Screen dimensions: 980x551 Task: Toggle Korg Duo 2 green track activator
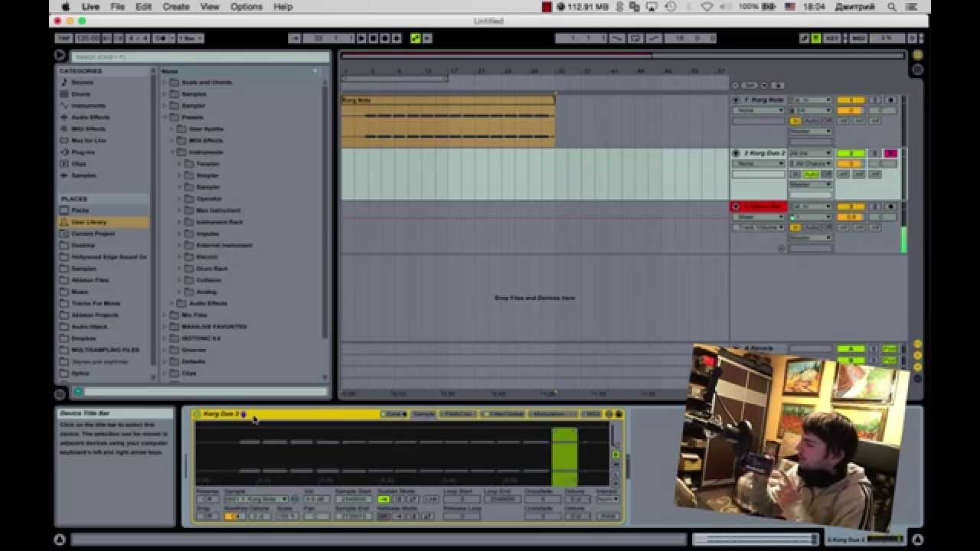(850, 154)
